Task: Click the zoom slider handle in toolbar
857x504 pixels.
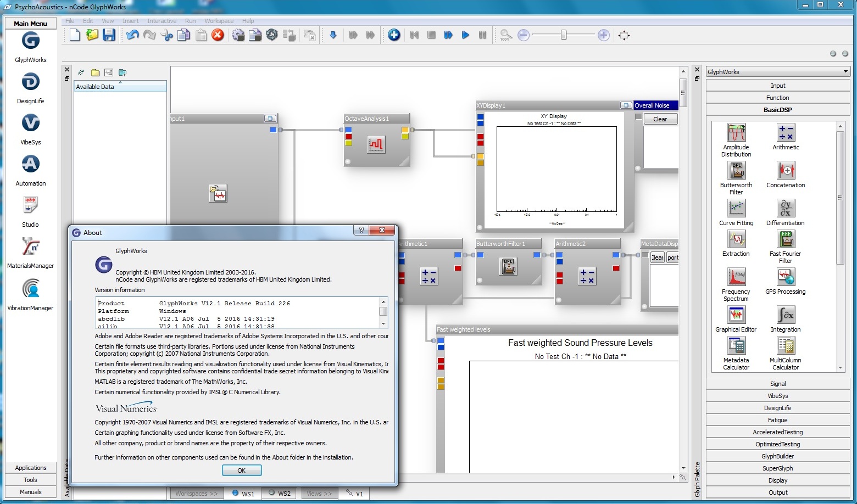Action: point(563,35)
